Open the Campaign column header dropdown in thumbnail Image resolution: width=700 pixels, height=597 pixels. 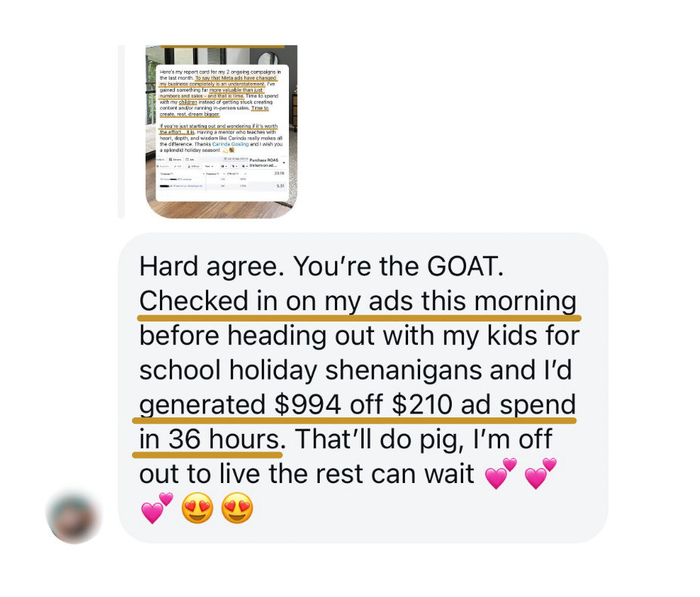click(x=204, y=174)
